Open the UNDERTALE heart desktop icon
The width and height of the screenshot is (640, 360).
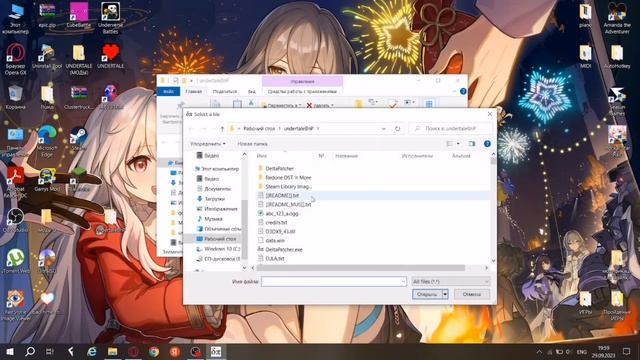tap(110, 56)
